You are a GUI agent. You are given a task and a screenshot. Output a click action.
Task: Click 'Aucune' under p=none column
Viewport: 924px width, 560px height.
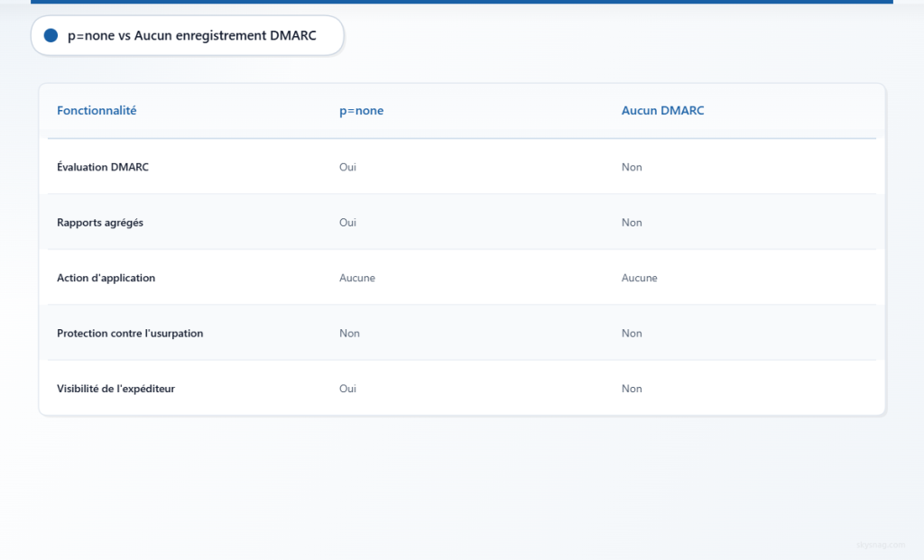[x=357, y=278]
